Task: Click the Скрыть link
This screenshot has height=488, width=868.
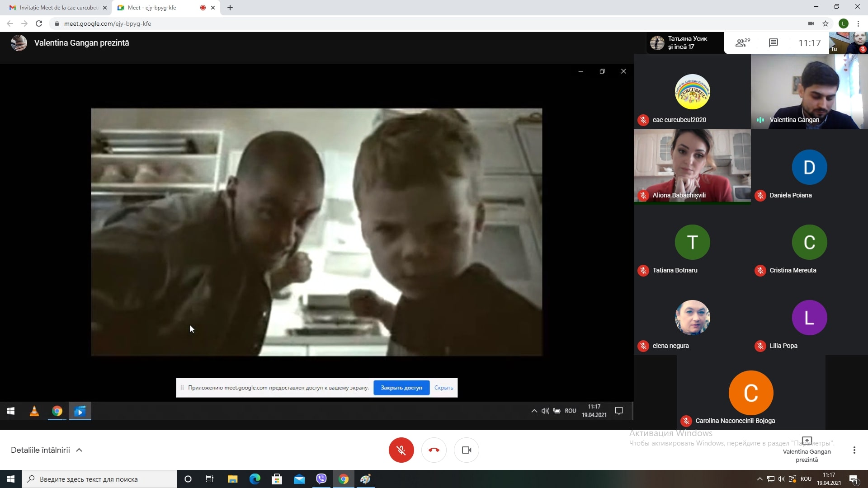Action: tap(443, 388)
